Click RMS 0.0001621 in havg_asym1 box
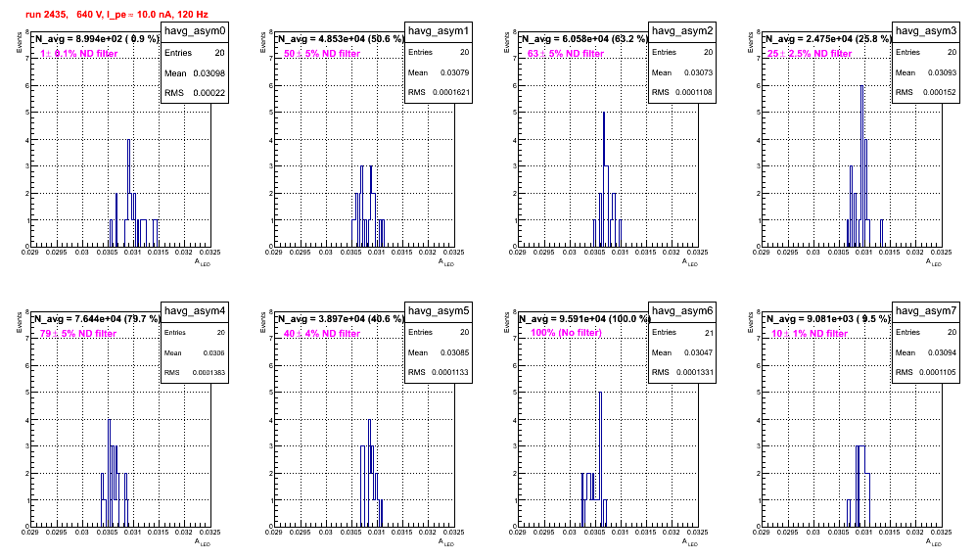 (439, 93)
